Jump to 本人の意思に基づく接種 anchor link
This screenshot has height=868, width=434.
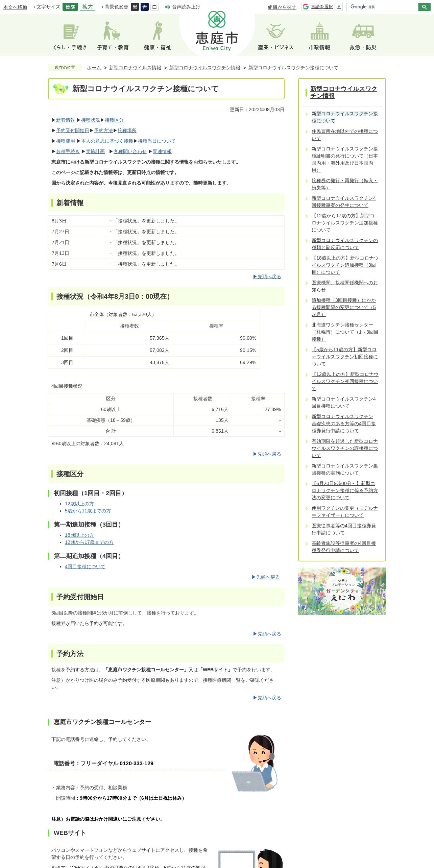(107, 141)
